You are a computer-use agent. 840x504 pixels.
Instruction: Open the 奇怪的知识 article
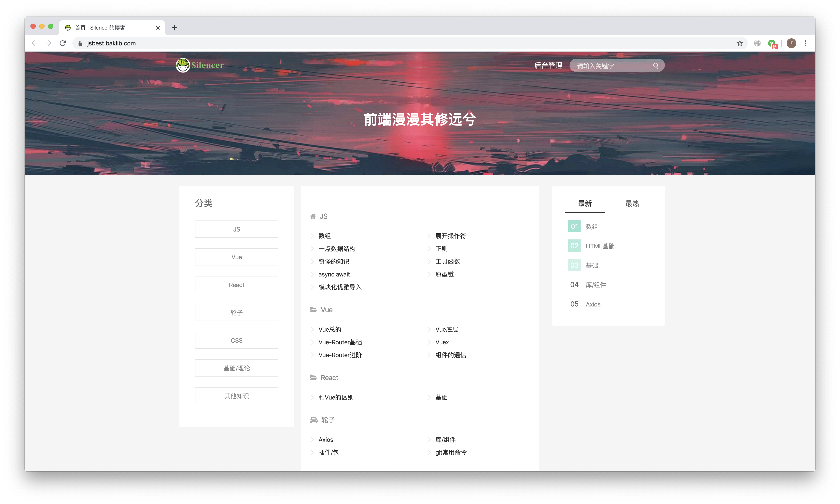pos(334,261)
